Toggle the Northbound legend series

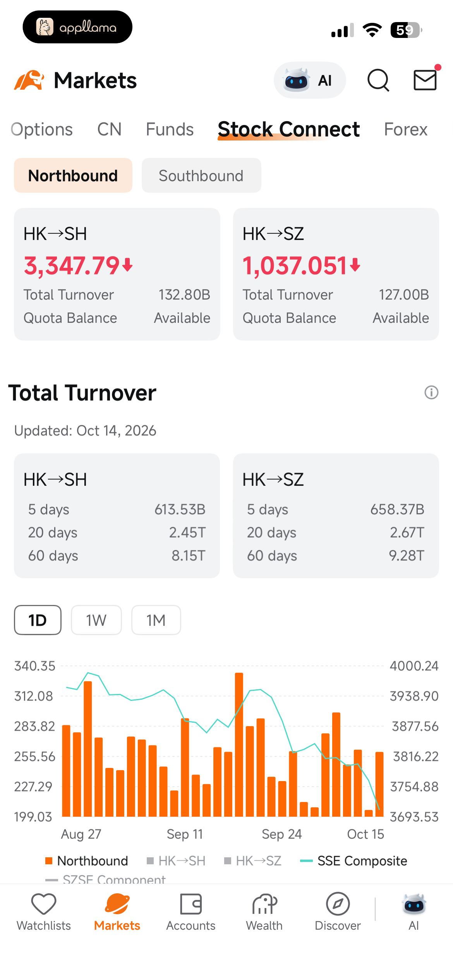point(87,861)
